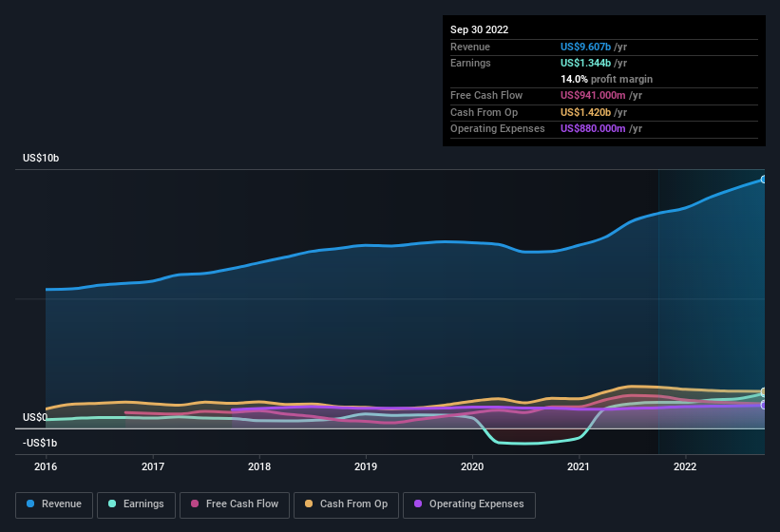Click the US$10b y-axis label
Image resolution: width=780 pixels, height=532 pixels.
pyautogui.click(x=41, y=158)
